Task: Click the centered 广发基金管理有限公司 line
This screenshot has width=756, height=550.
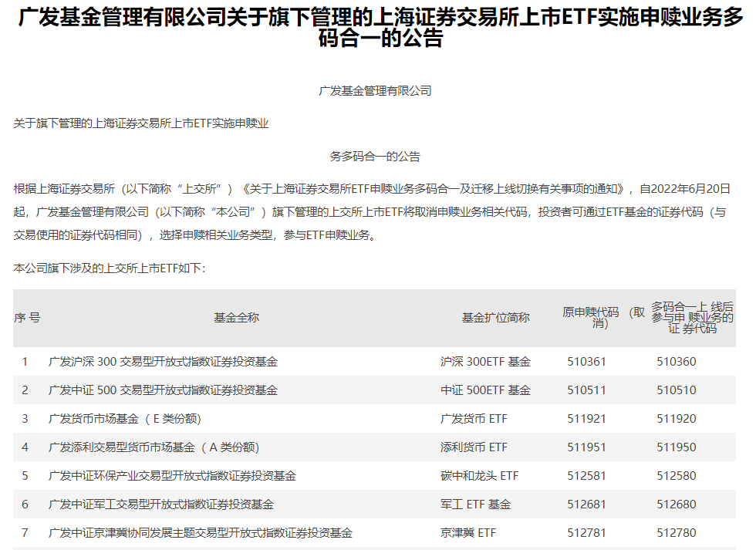Action: click(x=375, y=91)
